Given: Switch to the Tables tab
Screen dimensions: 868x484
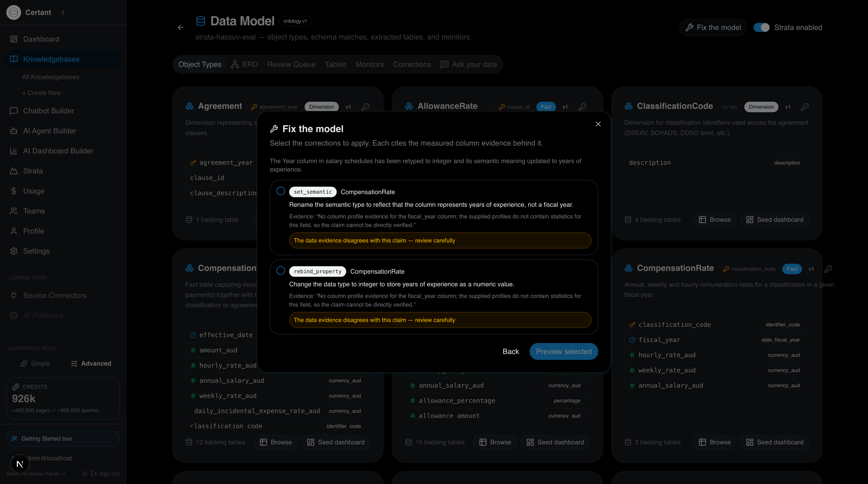Looking at the screenshot, I should coord(335,64).
